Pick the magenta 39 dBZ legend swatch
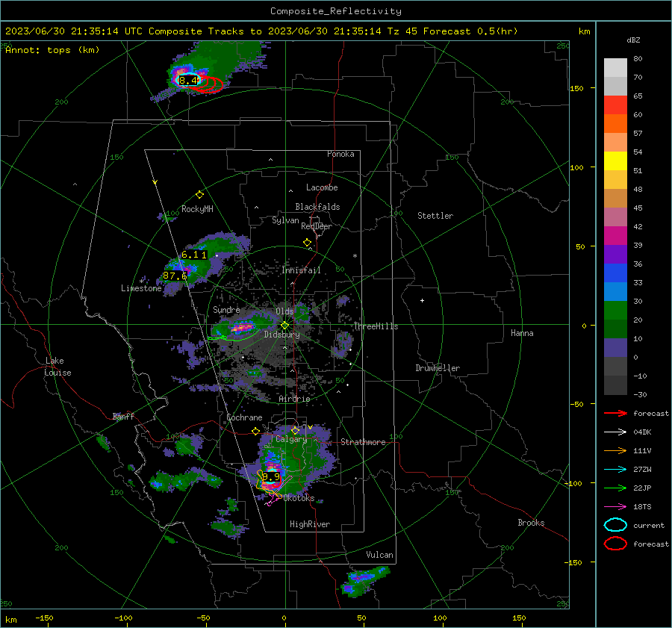 tap(615, 236)
